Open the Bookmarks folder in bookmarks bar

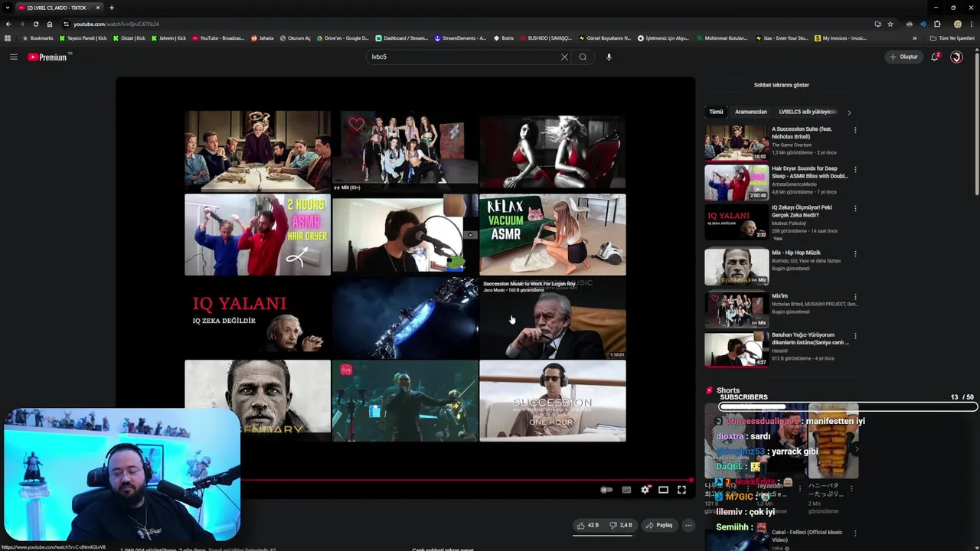38,37
